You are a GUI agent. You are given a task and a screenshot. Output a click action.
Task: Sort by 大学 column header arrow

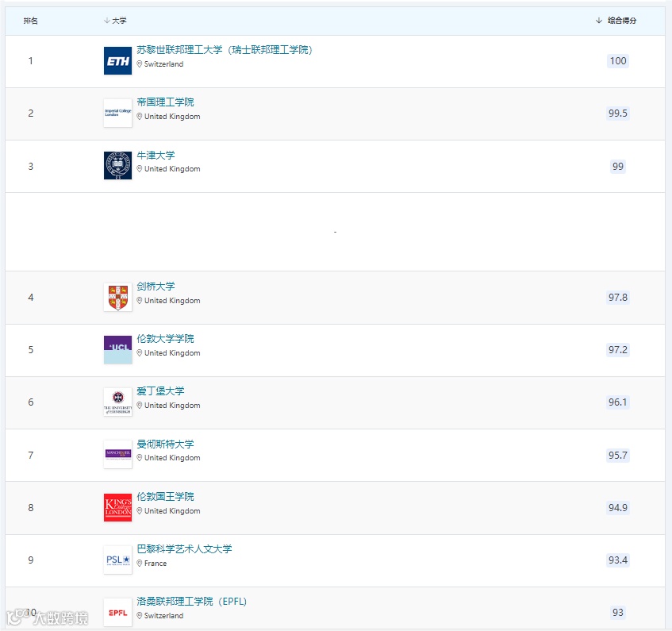tap(107, 21)
